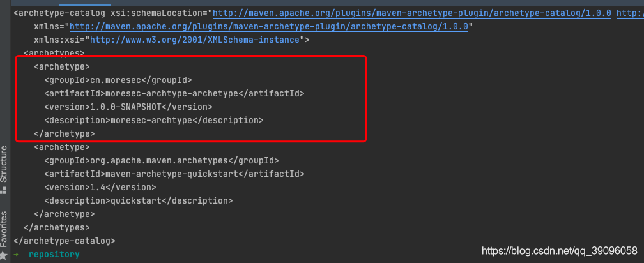
Task: Click the moresec-archtype-archetype artifactId line
Action: [174, 94]
